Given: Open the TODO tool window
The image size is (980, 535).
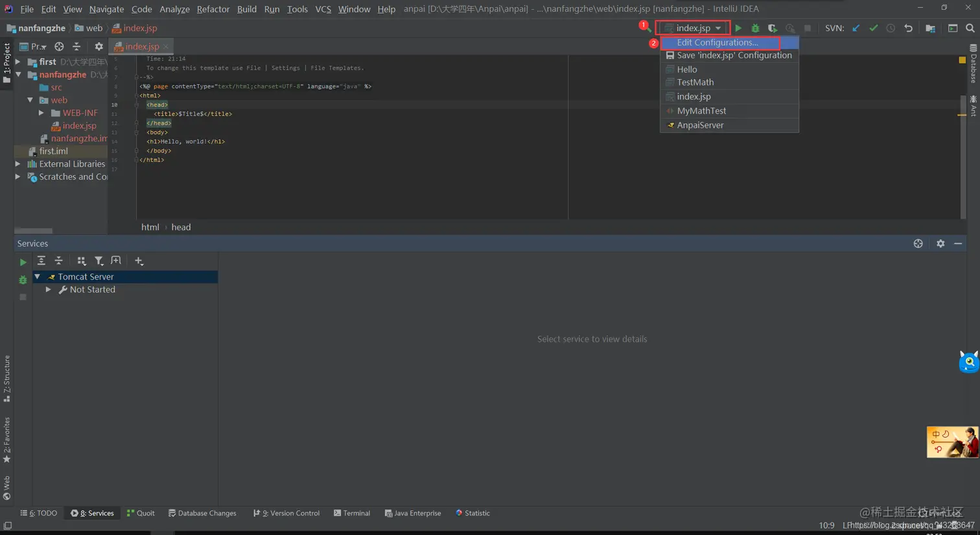Looking at the screenshot, I should [39, 513].
